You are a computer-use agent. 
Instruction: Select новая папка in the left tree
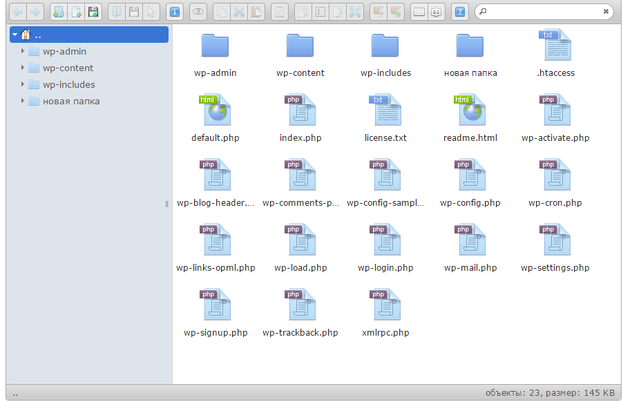point(71,101)
